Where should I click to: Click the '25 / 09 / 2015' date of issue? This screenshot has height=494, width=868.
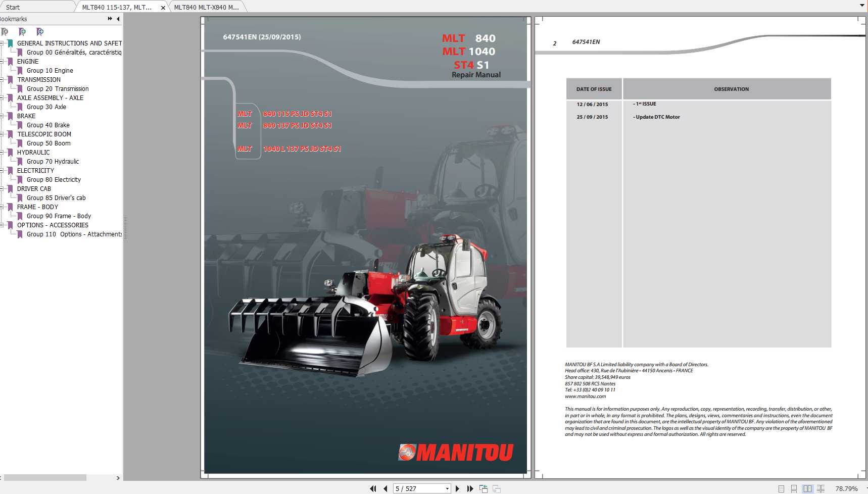tap(592, 117)
